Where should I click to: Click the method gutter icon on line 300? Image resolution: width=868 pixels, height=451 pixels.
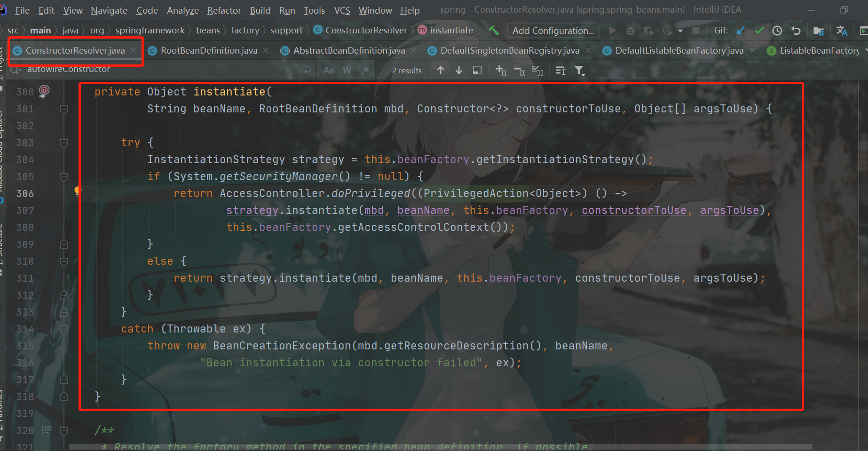[x=44, y=91]
